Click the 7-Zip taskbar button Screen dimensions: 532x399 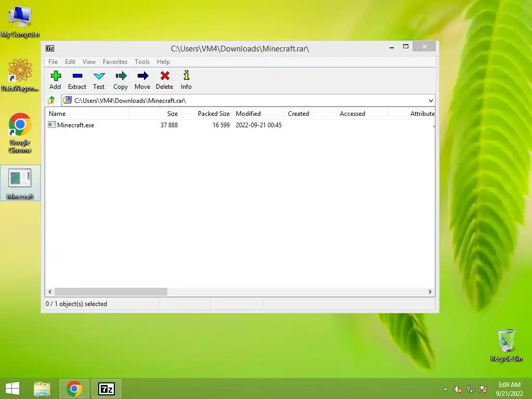[107, 389]
